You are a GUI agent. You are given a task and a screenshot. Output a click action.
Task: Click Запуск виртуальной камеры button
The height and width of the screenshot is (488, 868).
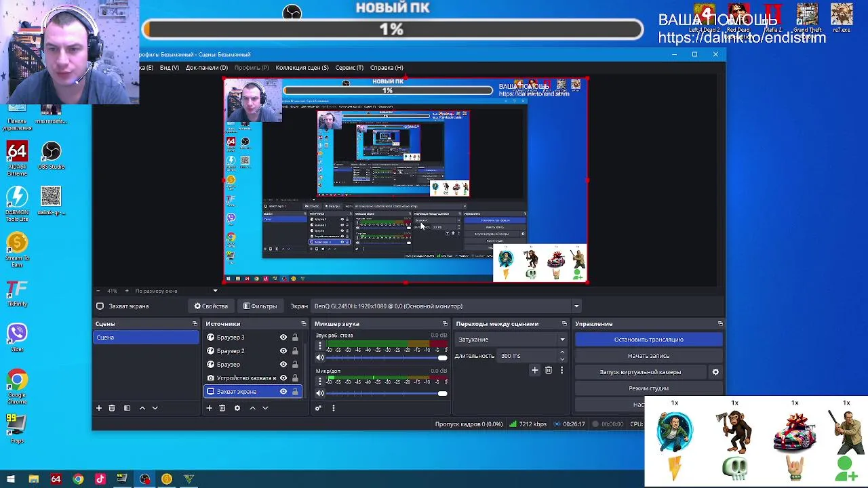[x=640, y=372]
